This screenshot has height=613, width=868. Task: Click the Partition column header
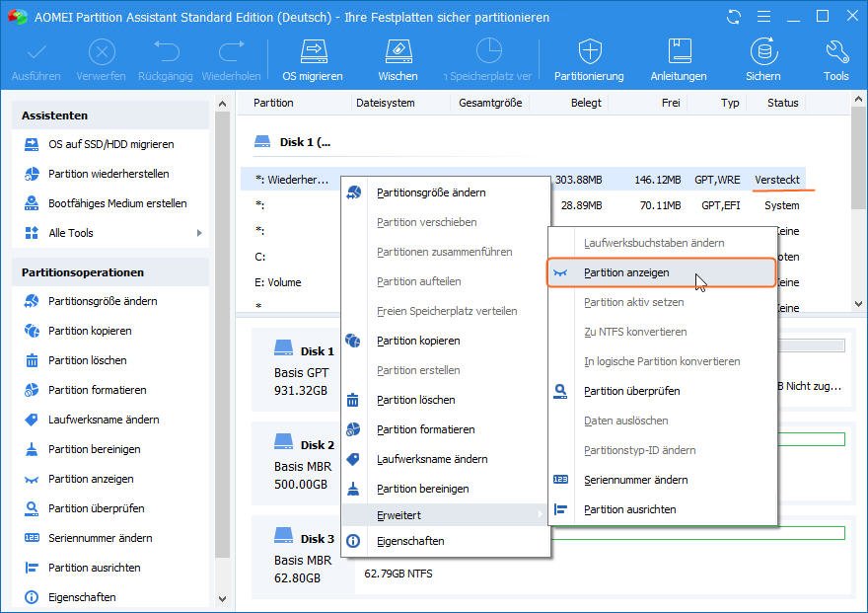click(273, 103)
